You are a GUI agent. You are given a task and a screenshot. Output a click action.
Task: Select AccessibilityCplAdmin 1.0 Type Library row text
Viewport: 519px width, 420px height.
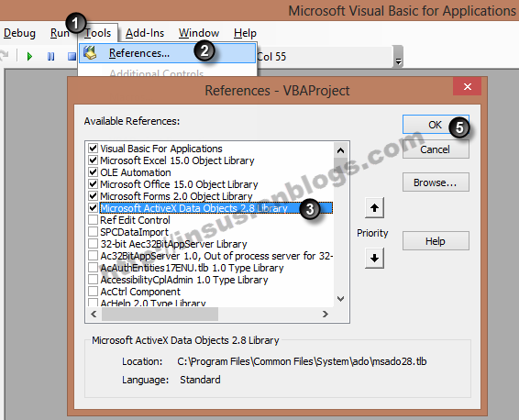click(184, 280)
